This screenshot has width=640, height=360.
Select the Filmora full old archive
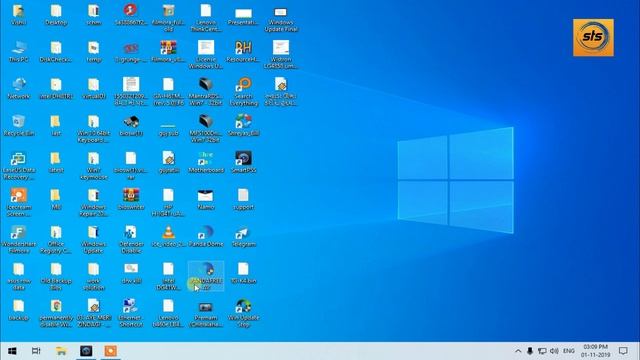point(168,18)
